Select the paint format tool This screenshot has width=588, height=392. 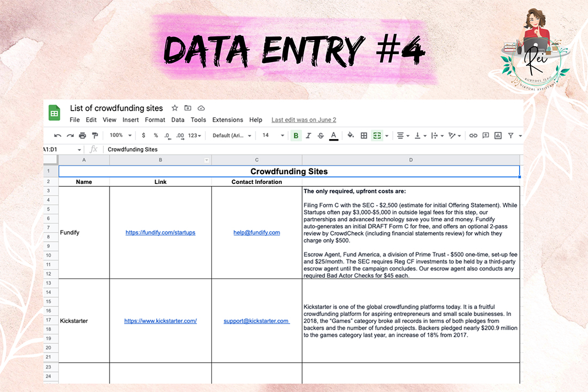click(x=95, y=135)
